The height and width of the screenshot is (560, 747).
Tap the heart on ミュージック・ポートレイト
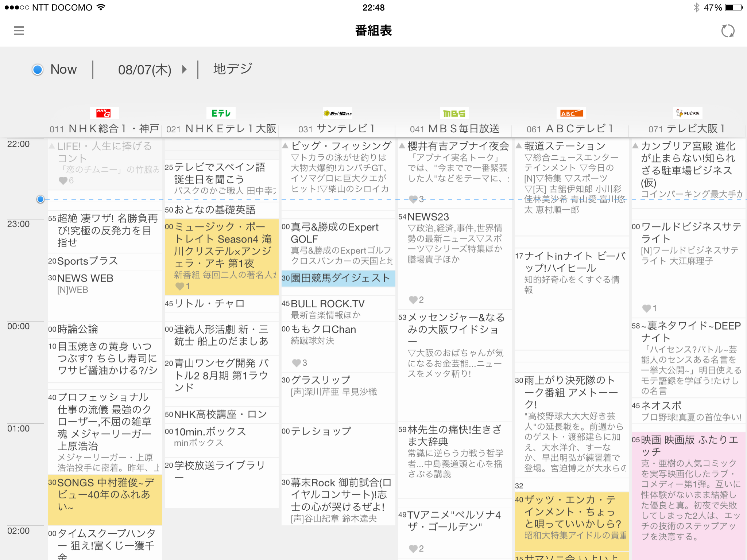tap(180, 286)
